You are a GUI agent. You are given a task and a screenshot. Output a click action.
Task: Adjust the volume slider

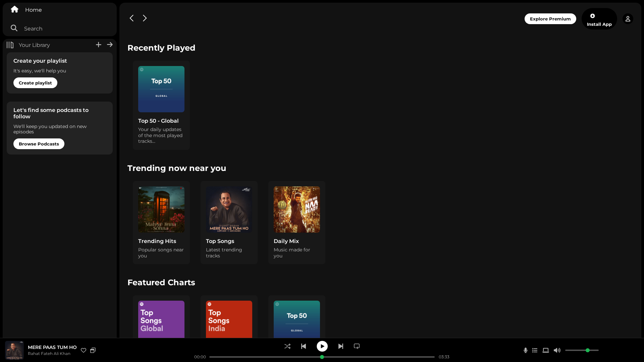tap(582, 350)
